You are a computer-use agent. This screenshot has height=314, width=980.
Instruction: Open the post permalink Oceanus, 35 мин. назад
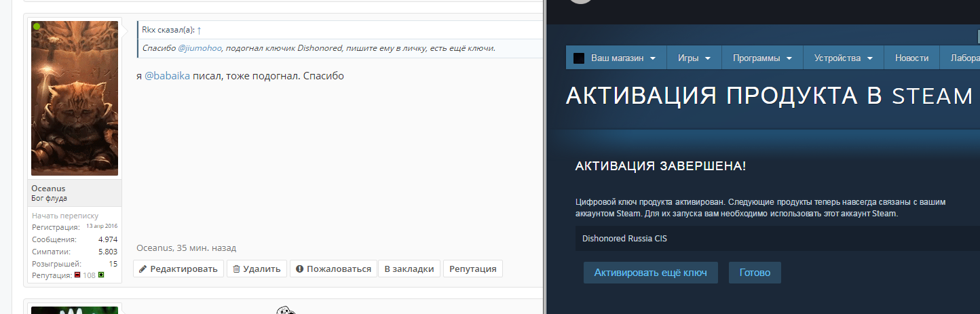(187, 248)
